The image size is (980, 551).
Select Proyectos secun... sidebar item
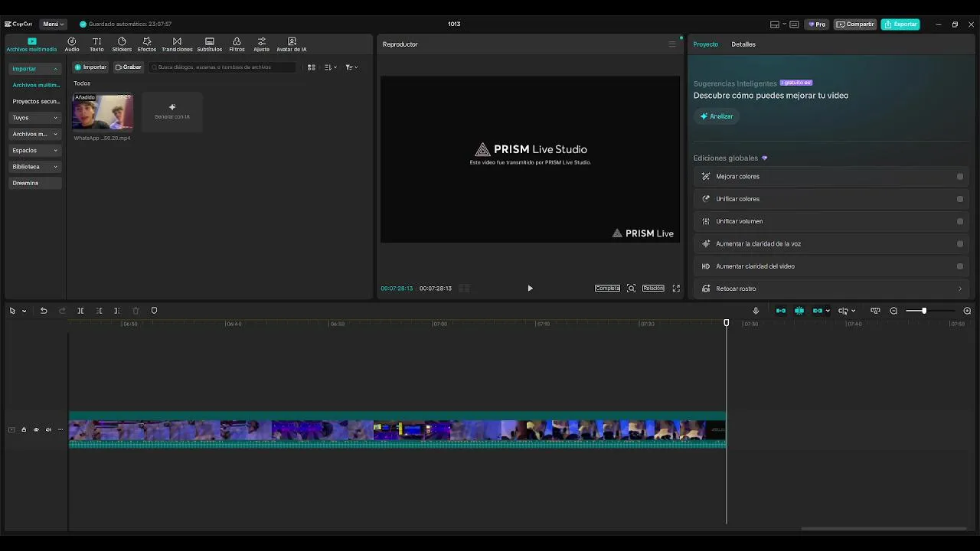click(36, 102)
